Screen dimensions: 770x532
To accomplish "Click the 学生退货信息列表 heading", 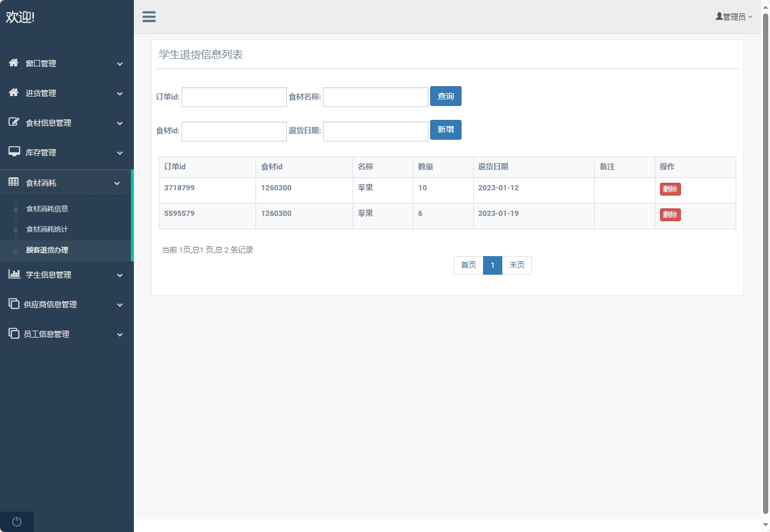I will pyautogui.click(x=201, y=55).
